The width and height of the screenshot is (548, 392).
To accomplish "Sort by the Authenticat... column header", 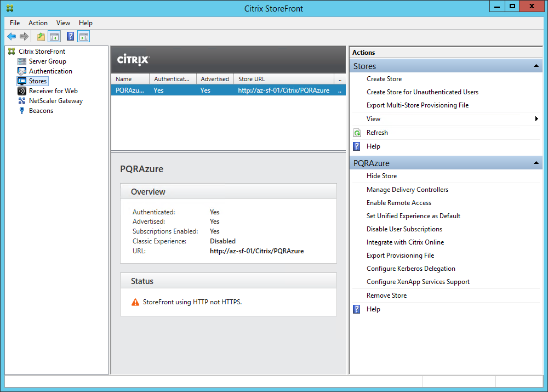I will pos(173,79).
